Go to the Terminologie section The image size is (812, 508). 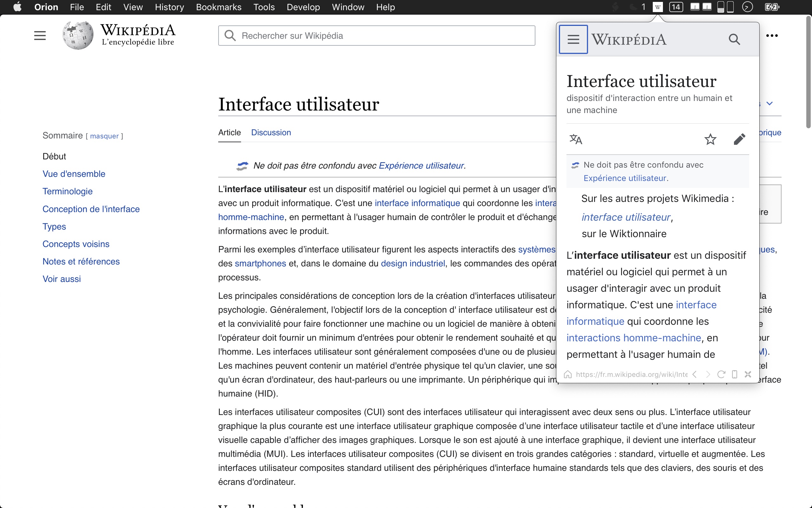click(x=68, y=191)
